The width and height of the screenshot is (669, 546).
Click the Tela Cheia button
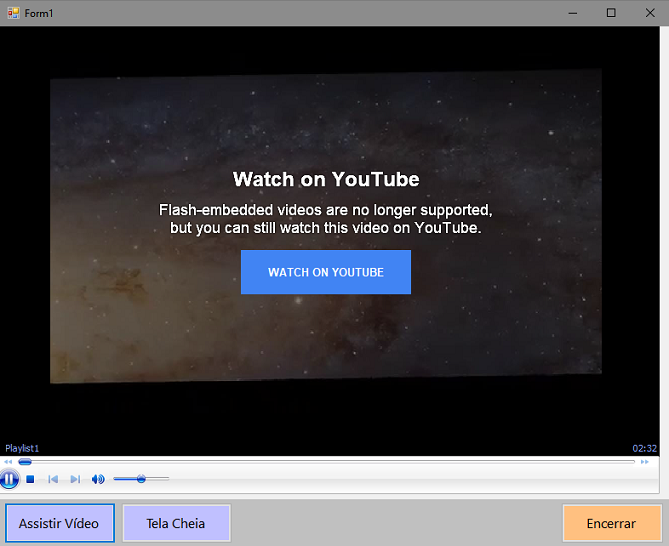click(177, 523)
